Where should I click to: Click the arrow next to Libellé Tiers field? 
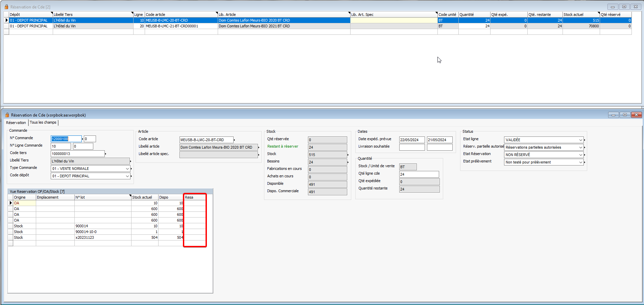point(130,161)
